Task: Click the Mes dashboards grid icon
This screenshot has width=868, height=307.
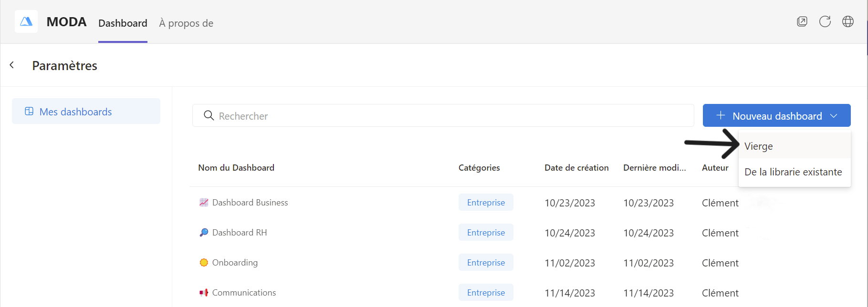Action: coord(29,111)
